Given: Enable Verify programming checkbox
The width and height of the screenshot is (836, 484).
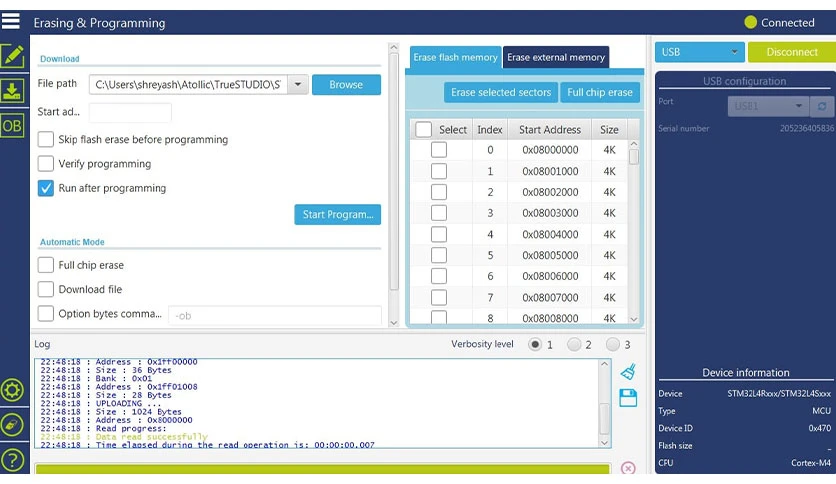Looking at the screenshot, I should click(x=46, y=164).
